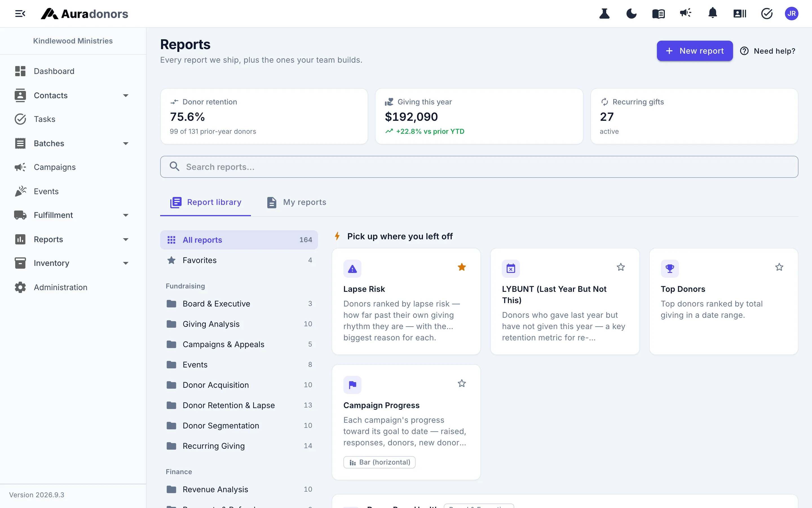This screenshot has width=812, height=508.
Task: Open Campaigns in the sidebar
Action: [73, 167]
